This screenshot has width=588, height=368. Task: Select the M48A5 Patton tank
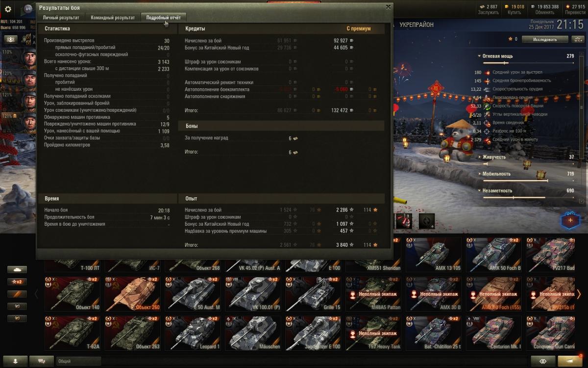(374, 293)
